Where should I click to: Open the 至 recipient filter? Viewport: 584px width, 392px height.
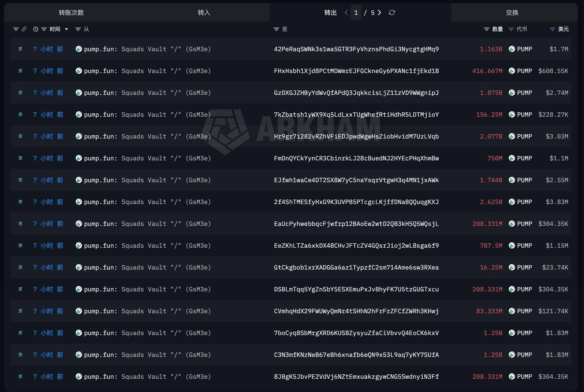coord(276,29)
